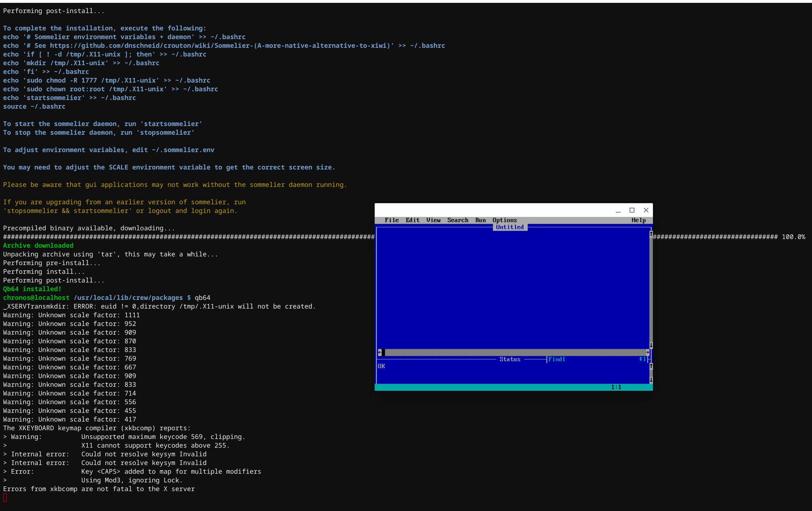This screenshot has height=511, width=812.
Task: Click the horizontal scrollbar track
Action: [515, 352]
